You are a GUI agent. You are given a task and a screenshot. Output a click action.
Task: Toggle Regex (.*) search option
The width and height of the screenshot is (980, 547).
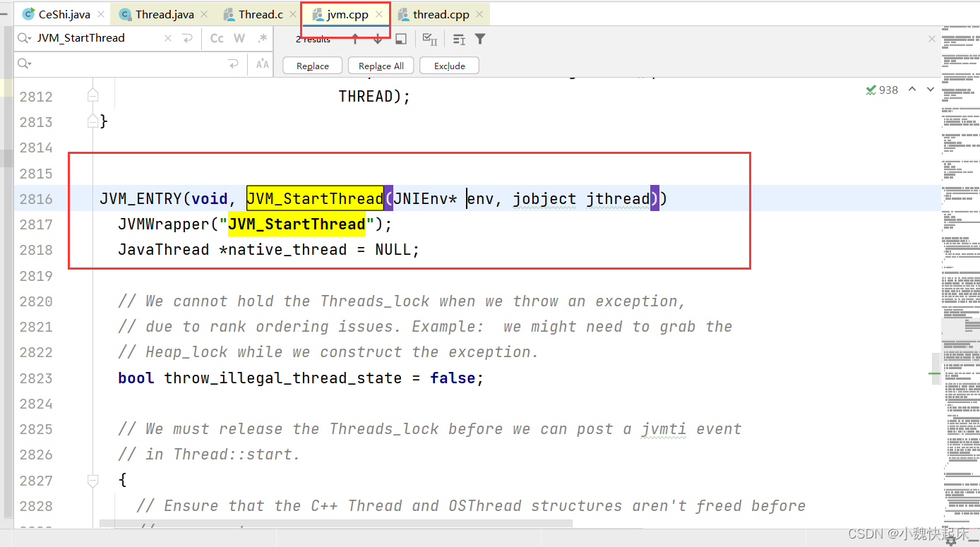tap(262, 38)
